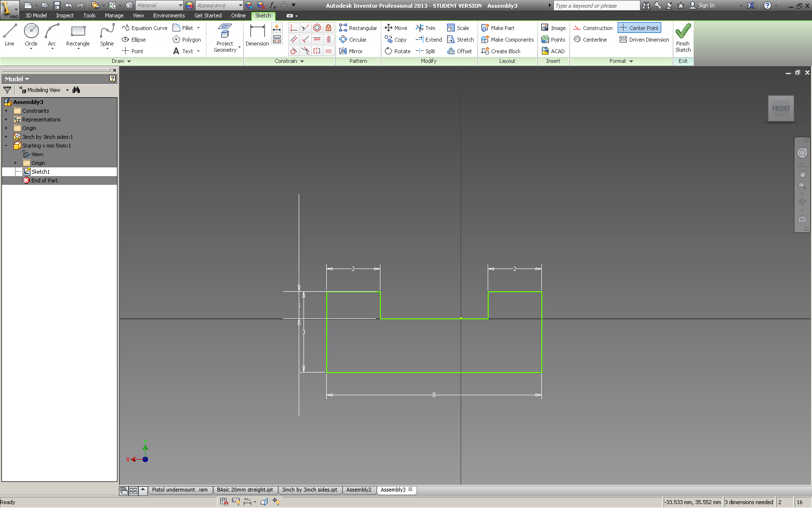The height and width of the screenshot is (508, 812).
Task: Switch to BAsic 20mm streight.ipt tab
Action: tap(245, 490)
